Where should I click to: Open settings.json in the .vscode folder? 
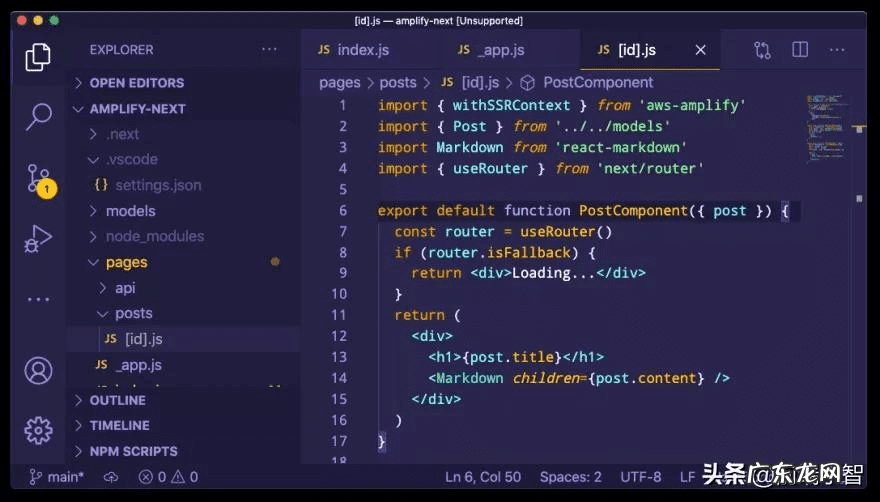click(x=157, y=185)
